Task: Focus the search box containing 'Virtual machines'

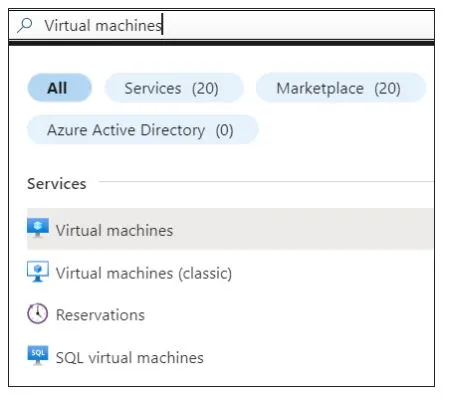Action: (x=221, y=25)
